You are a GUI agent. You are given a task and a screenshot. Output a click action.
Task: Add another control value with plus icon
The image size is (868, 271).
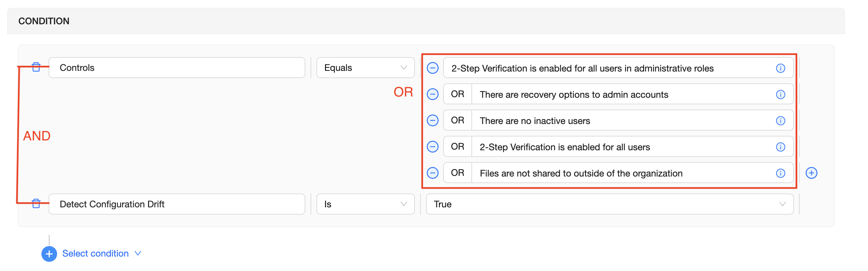click(x=812, y=173)
